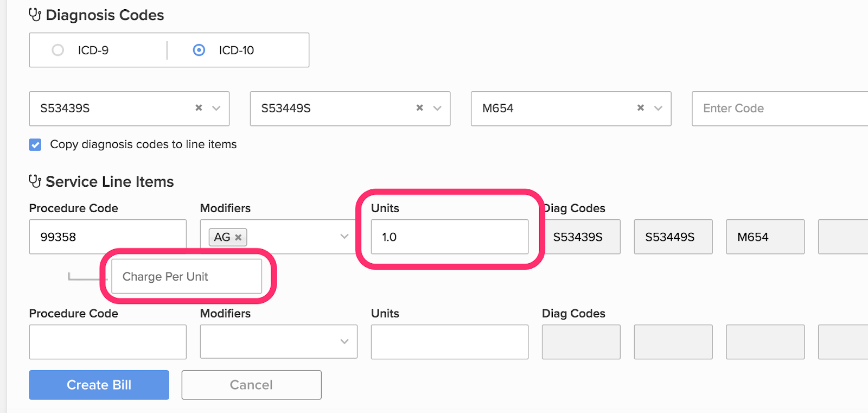Image resolution: width=868 pixels, height=413 pixels.
Task: Uncheck Copy diagnosis codes to line items
Action: point(35,144)
